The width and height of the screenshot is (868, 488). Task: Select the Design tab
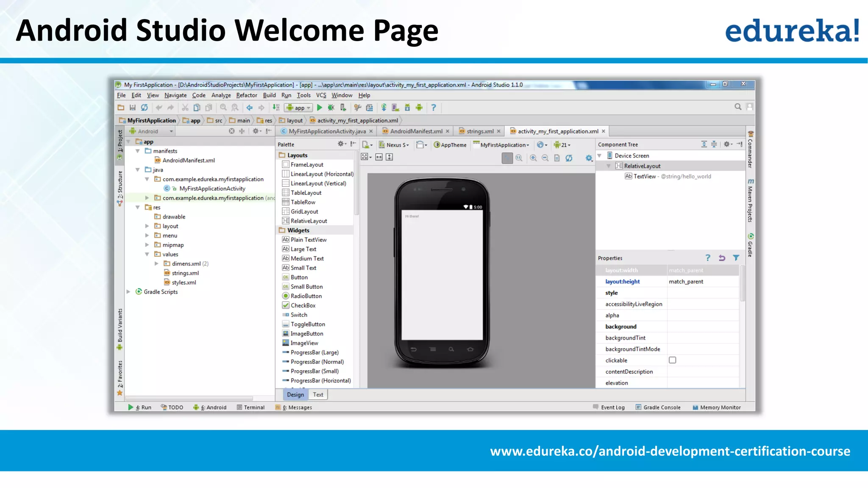295,394
